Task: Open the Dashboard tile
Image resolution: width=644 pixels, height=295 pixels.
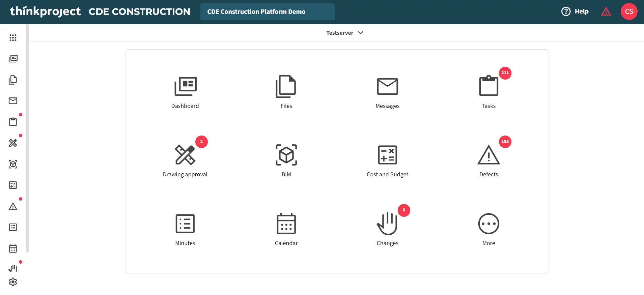Action: (x=185, y=92)
